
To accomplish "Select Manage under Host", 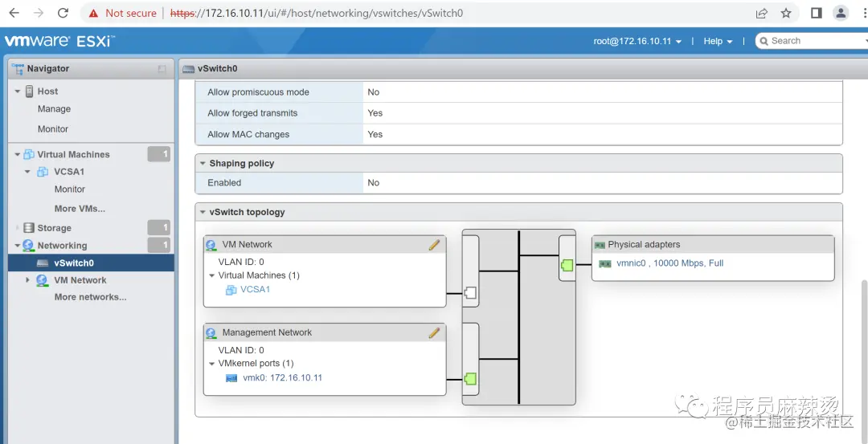I will (x=55, y=109).
